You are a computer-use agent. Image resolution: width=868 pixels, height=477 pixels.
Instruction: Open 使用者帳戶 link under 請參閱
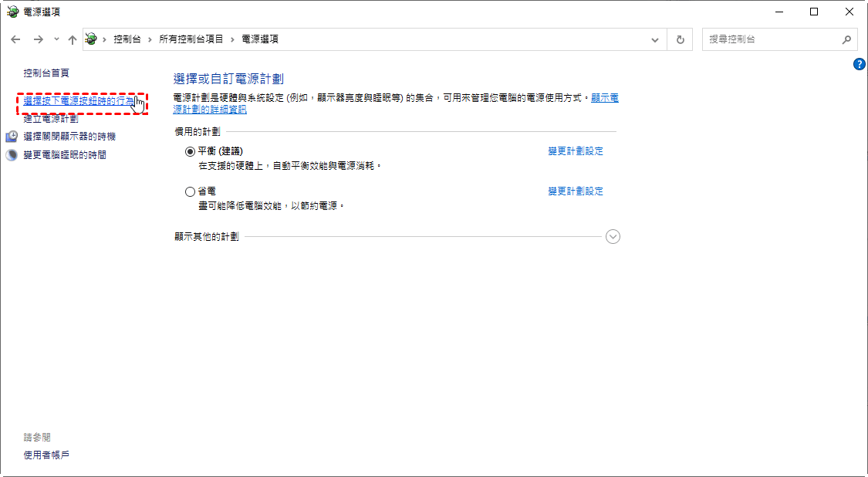pos(46,455)
